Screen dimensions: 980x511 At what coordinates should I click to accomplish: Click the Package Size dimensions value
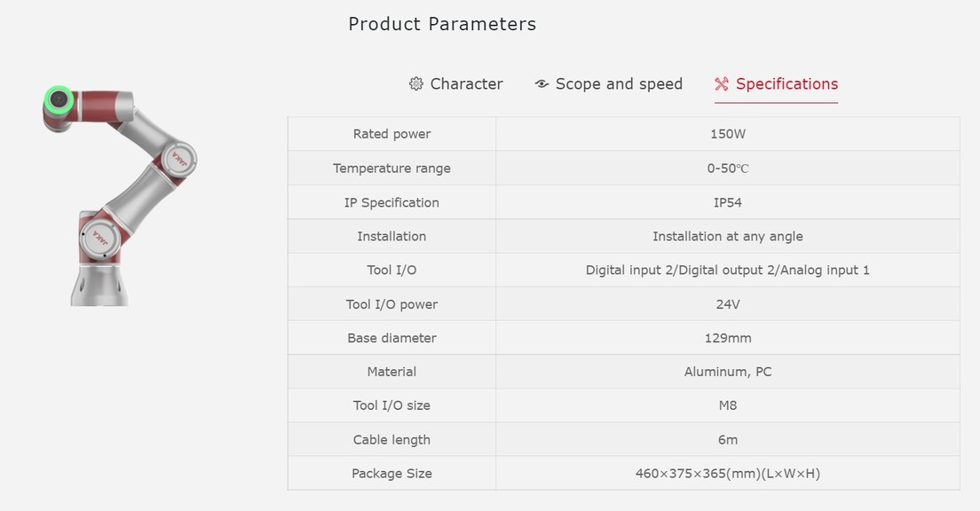coord(728,474)
